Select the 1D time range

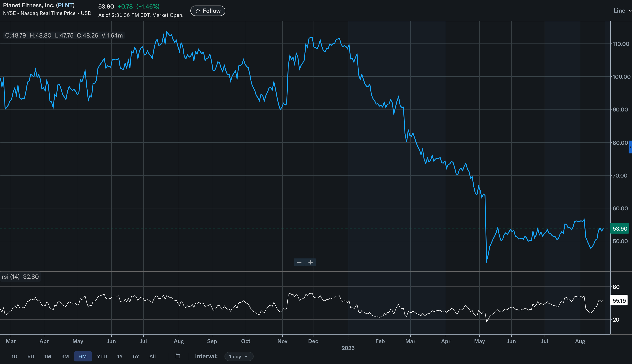[x=14, y=356]
